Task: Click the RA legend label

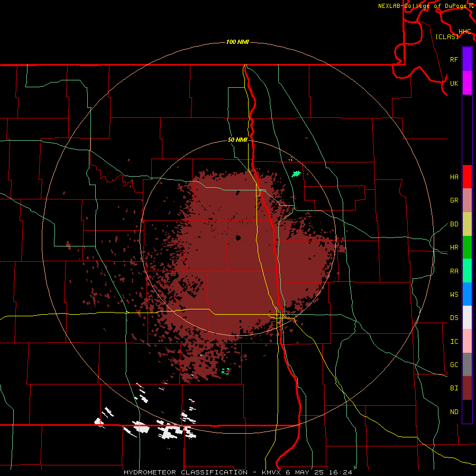Action: 454,271
